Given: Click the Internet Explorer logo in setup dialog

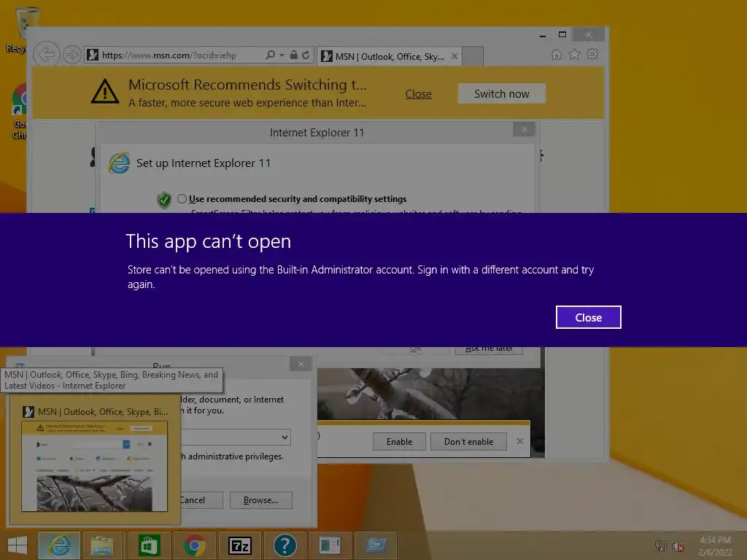Looking at the screenshot, I should click(119, 163).
